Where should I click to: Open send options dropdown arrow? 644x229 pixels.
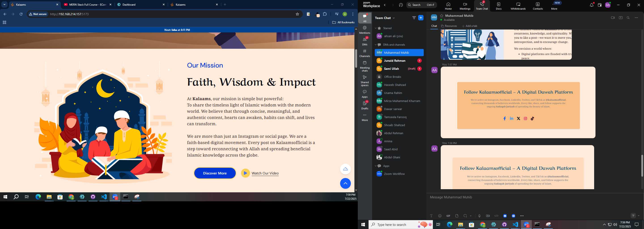coord(639,216)
